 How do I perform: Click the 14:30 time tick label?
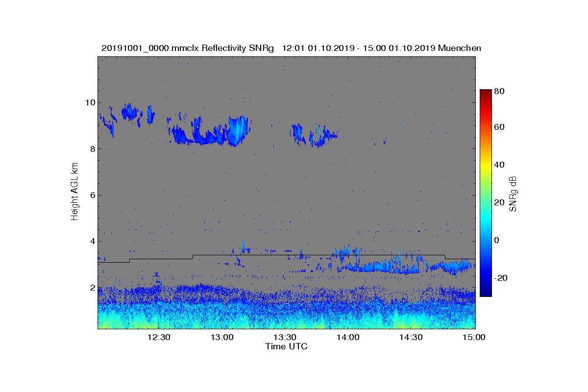pyautogui.click(x=411, y=338)
